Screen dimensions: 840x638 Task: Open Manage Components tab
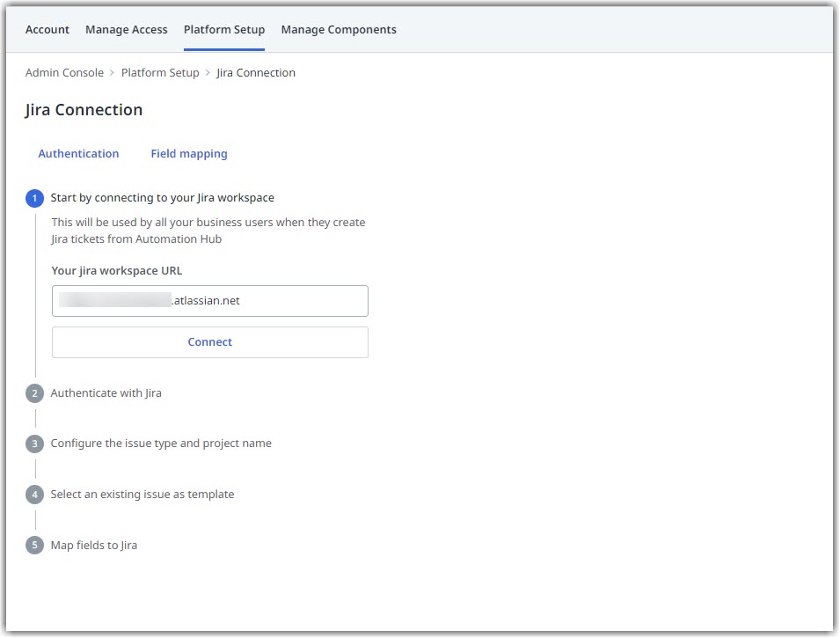pos(339,30)
